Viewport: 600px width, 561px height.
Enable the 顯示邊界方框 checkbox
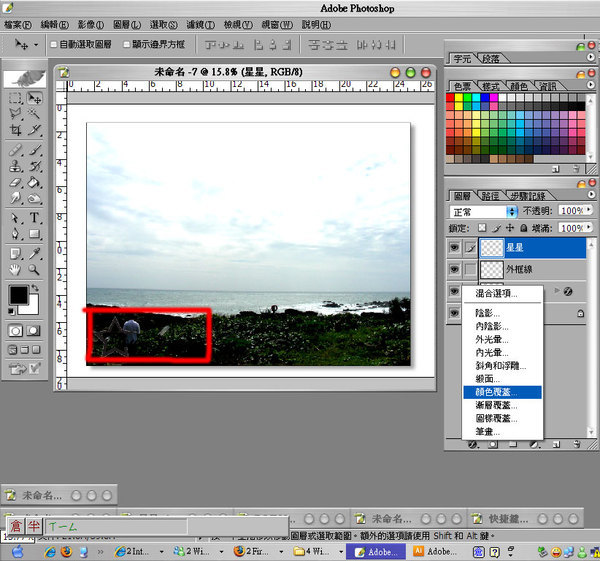coord(127,45)
